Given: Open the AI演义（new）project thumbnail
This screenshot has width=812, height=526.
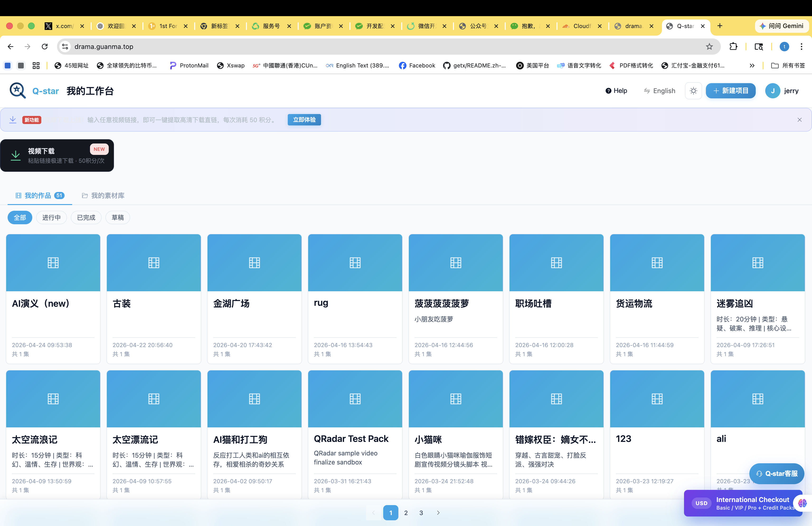Looking at the screenshot, I should coord(53,263).
